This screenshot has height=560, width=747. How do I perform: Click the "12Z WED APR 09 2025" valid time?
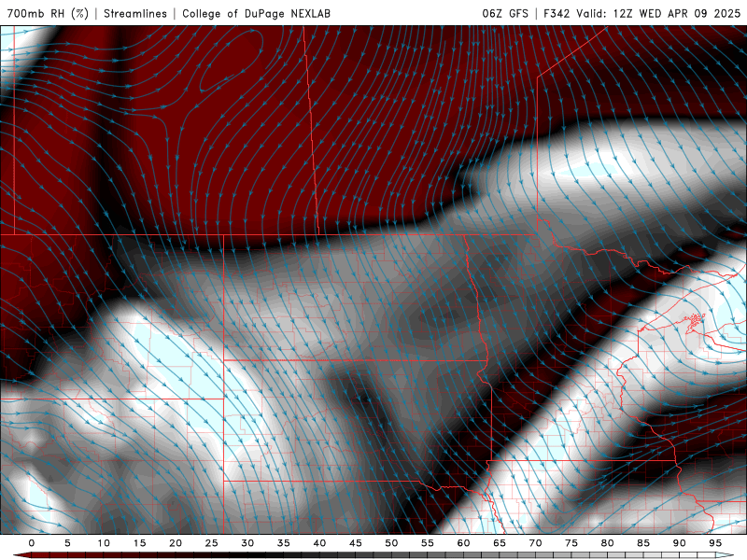(x=676, y=13)
